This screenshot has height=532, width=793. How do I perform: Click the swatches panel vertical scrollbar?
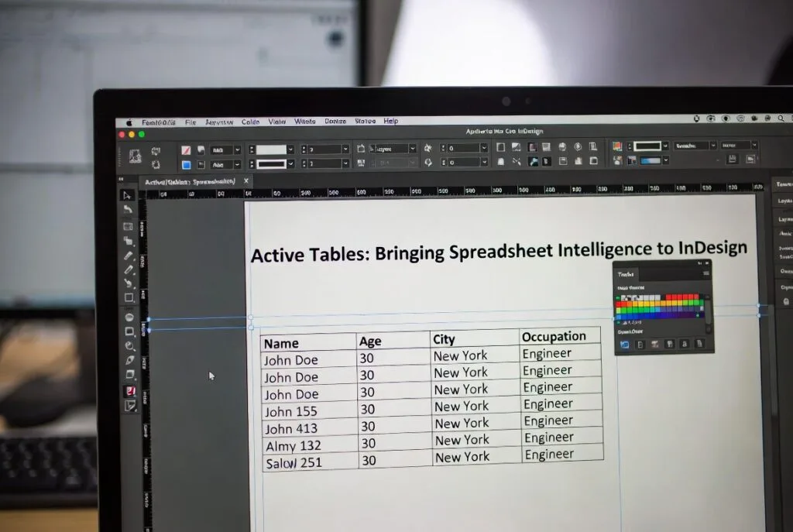coord(708,314)
